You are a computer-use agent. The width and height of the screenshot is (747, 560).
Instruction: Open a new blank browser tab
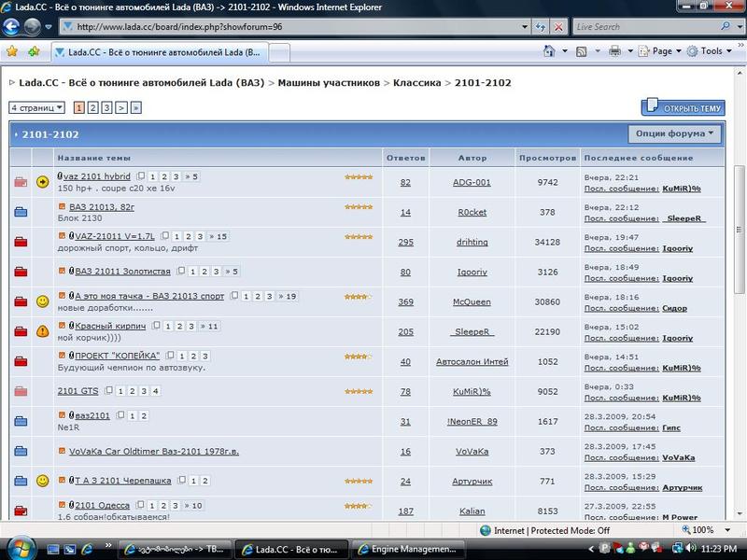click(x=279, y=53)
